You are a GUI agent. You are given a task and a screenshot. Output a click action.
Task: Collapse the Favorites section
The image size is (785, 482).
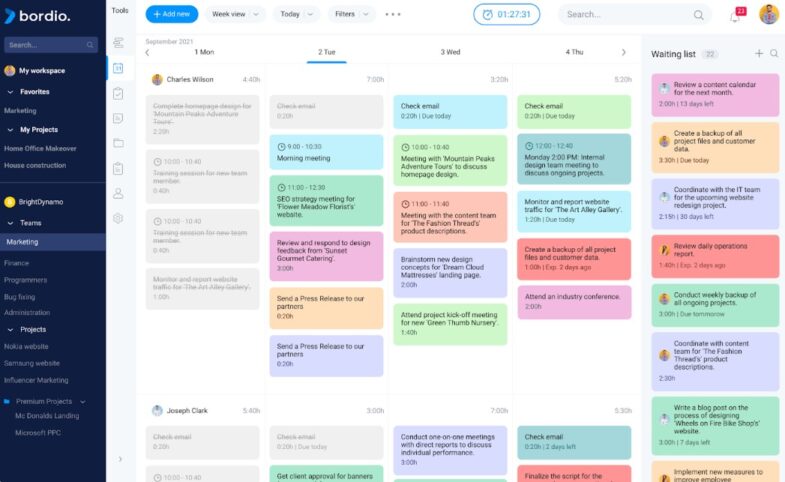11,92
